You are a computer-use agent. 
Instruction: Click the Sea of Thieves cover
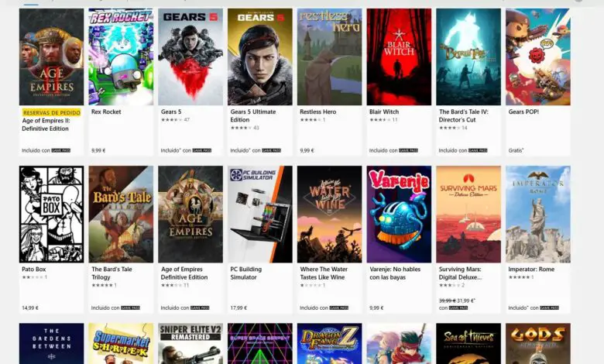(468, 344)
